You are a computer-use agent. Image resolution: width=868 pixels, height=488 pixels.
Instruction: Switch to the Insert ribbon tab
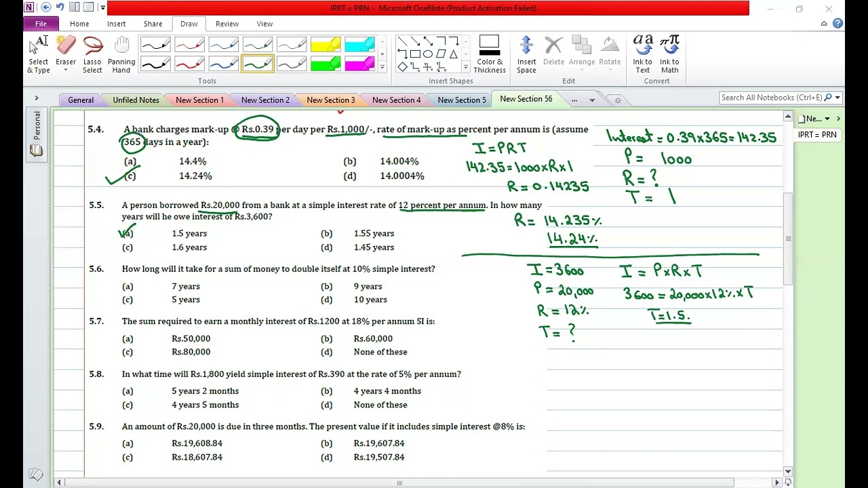[x=116, y=24]
